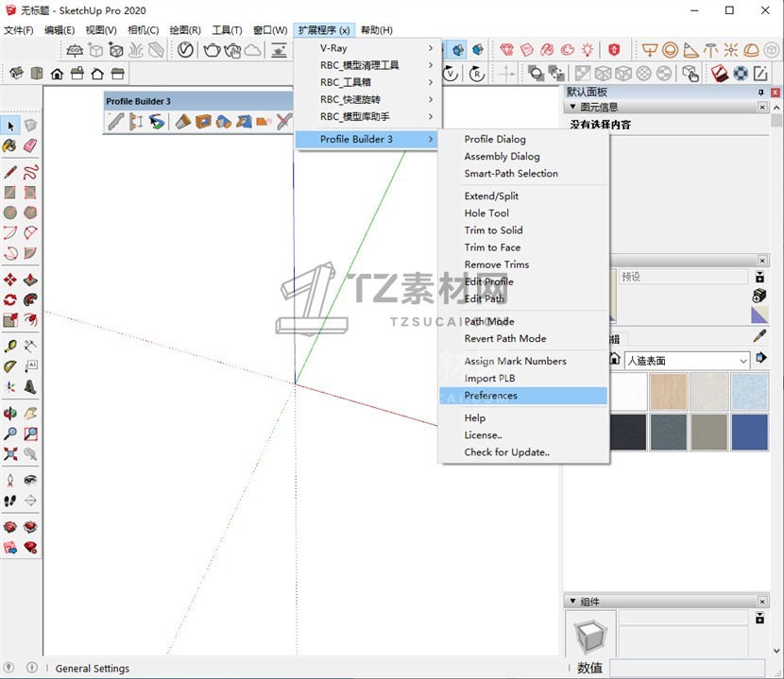Select the Line pencil tool
This screenshot has width=784, height=679.
[10, 173]
